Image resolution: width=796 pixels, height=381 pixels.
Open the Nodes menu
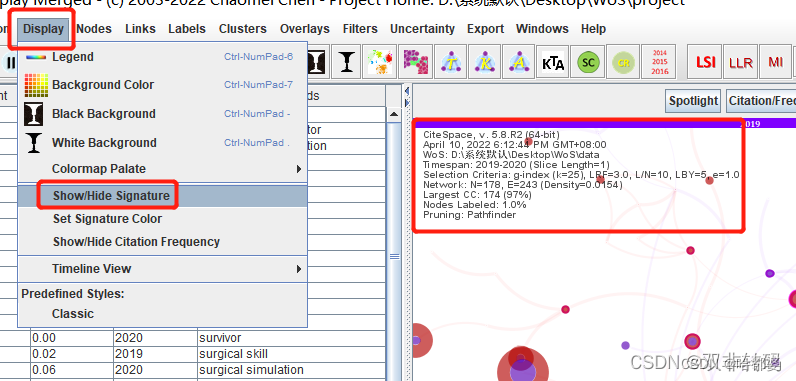click(94, 29)
